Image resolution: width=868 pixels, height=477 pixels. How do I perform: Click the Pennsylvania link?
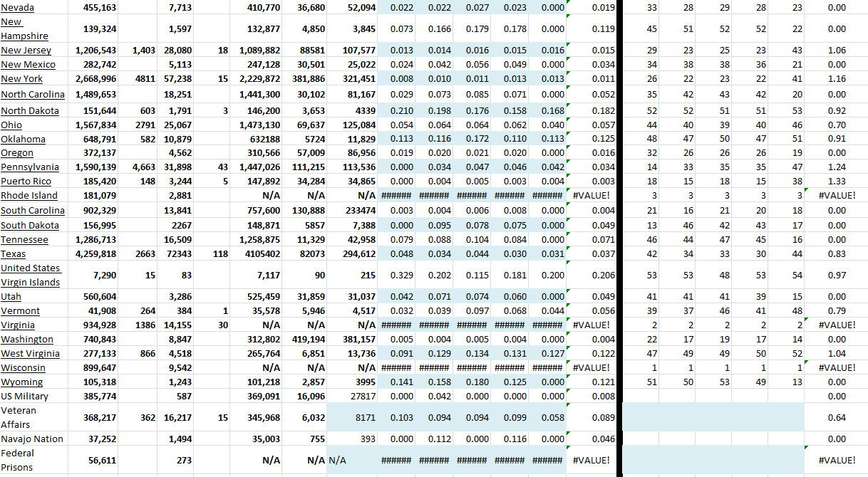click(29, 167)
